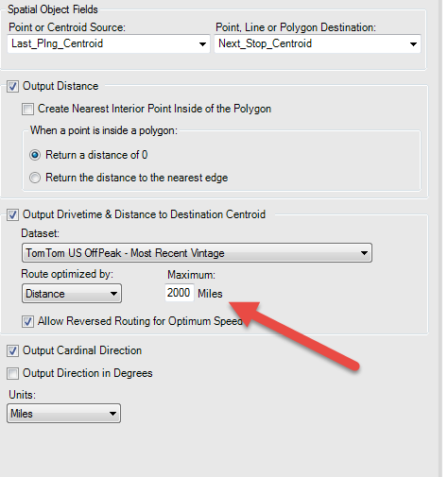Enable Create Nearest Interior Point checkbox
The width and height of the screenshot is (448, 477).
coord(27,110)
